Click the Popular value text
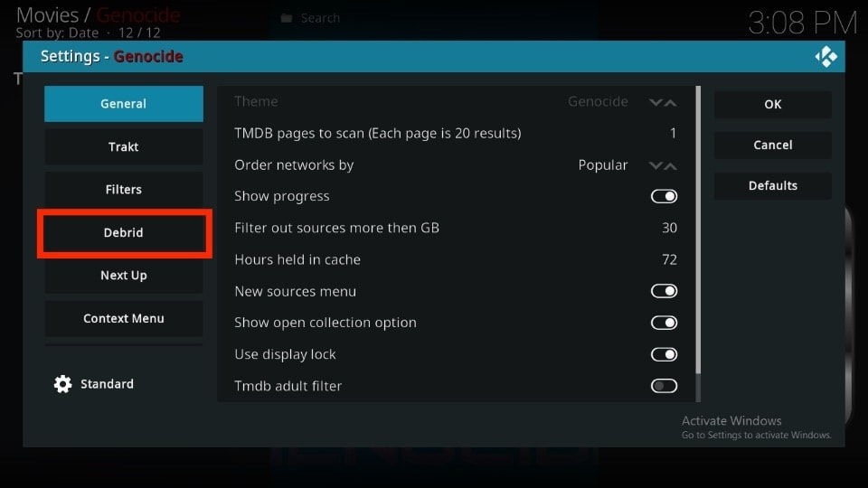Screen dimensions: 868x488 click(x=603, y=164)
